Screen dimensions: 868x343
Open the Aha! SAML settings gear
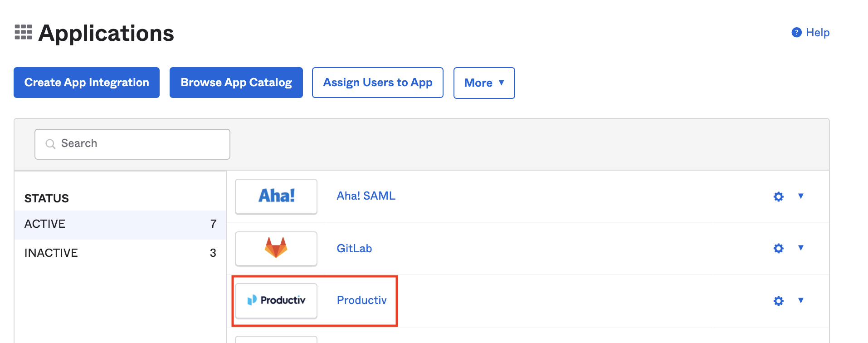pos(778,196)
